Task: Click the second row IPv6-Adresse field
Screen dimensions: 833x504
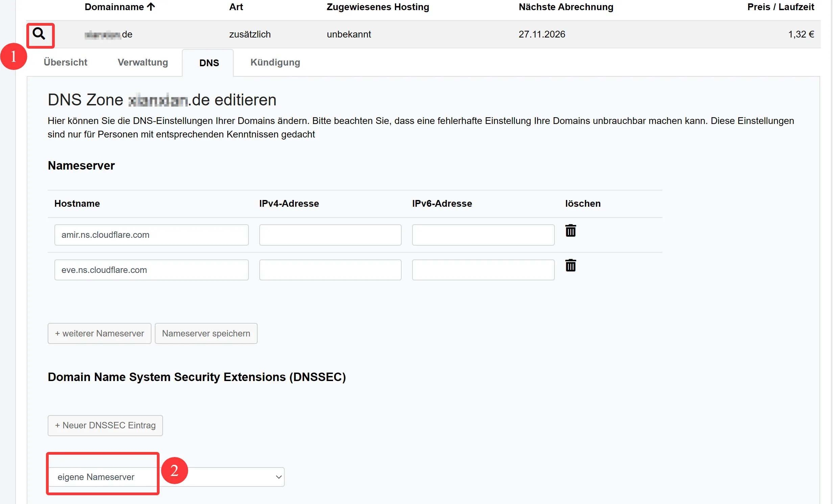Action: 483,270
